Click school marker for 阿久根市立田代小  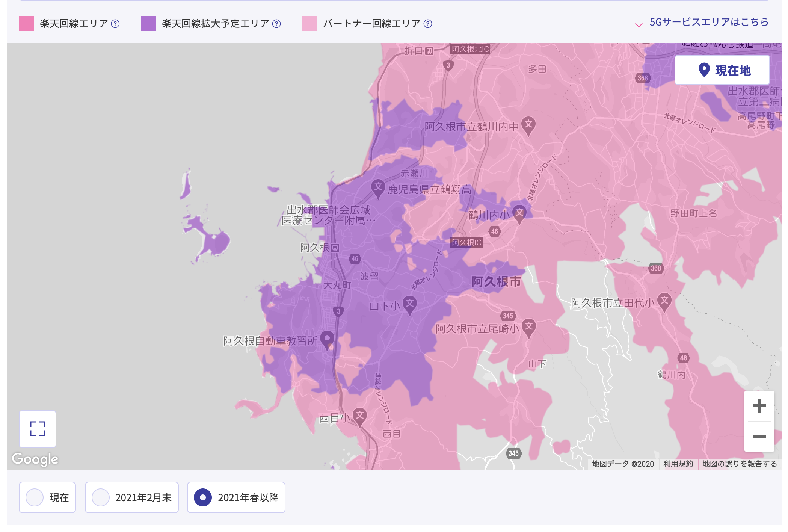coord(664,302)
